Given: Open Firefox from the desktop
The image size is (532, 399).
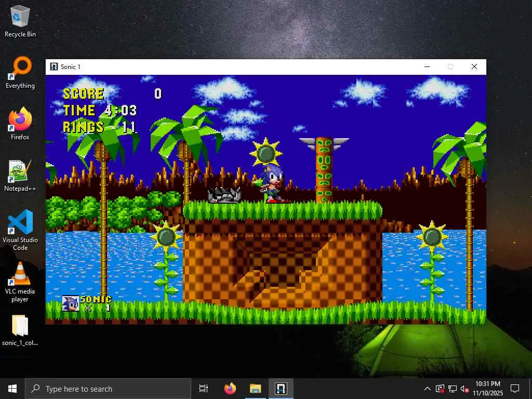Looking at the screenshot, I should coord(20,124).
